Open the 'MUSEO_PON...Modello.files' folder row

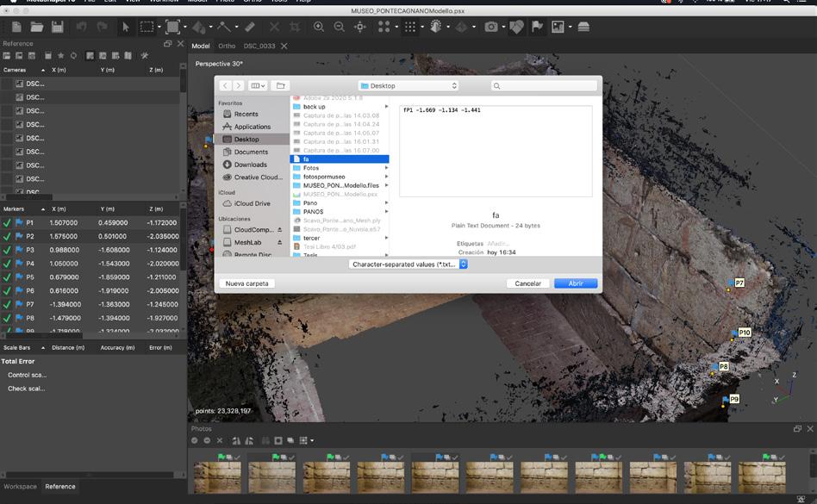[x=340, y=185]
